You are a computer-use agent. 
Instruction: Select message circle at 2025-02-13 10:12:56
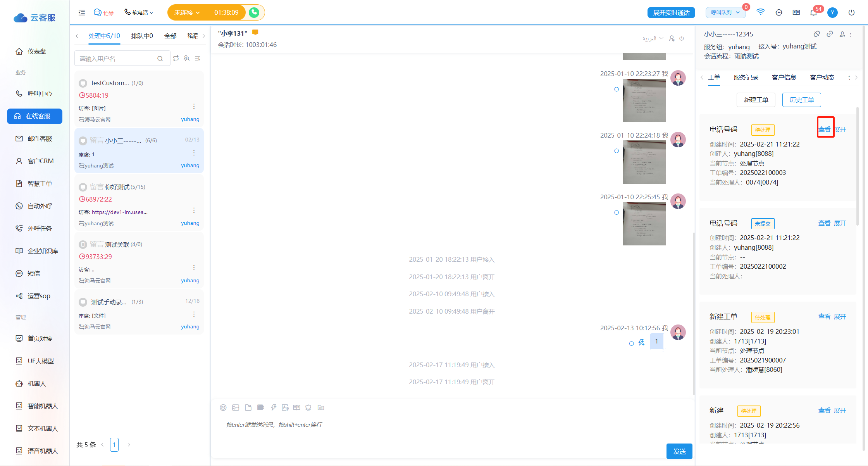pyautogui.click(x=632, y=343)
